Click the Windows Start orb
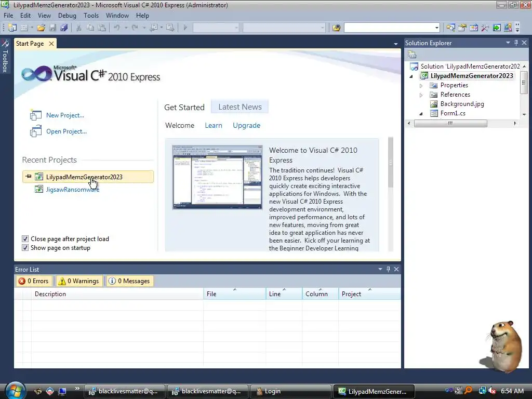This screenshot has height=399, width=532. (15, 391)
